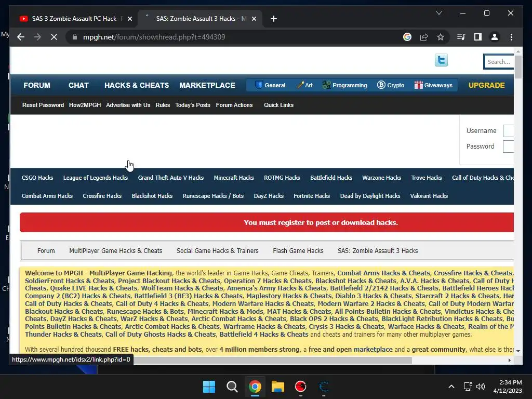
Task: Open HACKS & CHEATS menu
Action: click(x=137, y=85)
